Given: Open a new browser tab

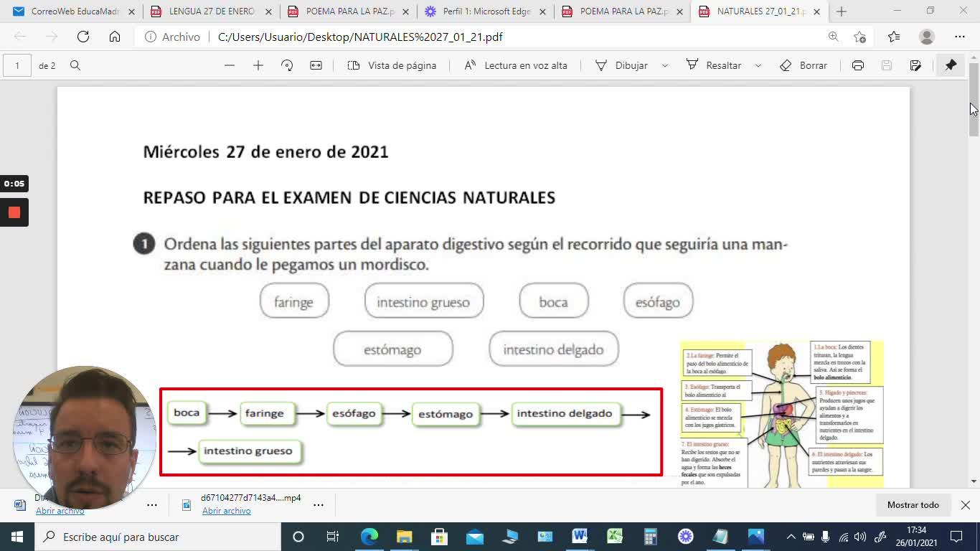Looking at the screenshot, I should pyautogui.click(x=842, y=11).
